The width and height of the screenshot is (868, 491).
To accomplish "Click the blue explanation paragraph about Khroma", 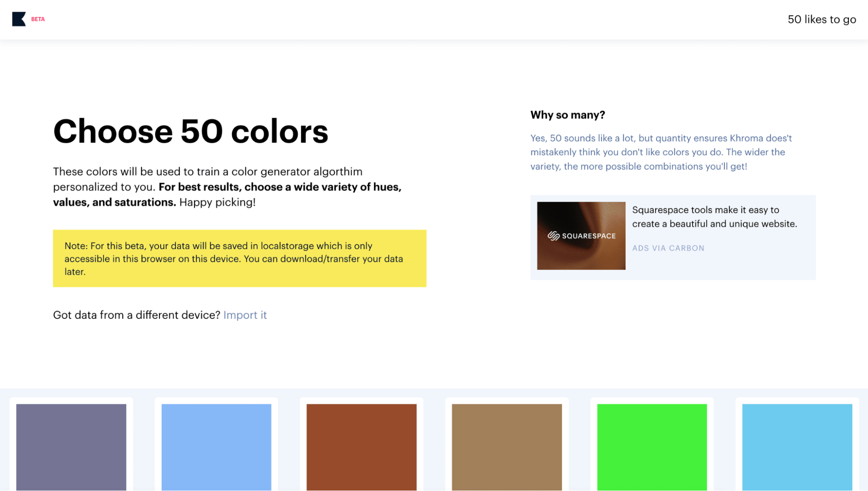I will coord(660,152).
